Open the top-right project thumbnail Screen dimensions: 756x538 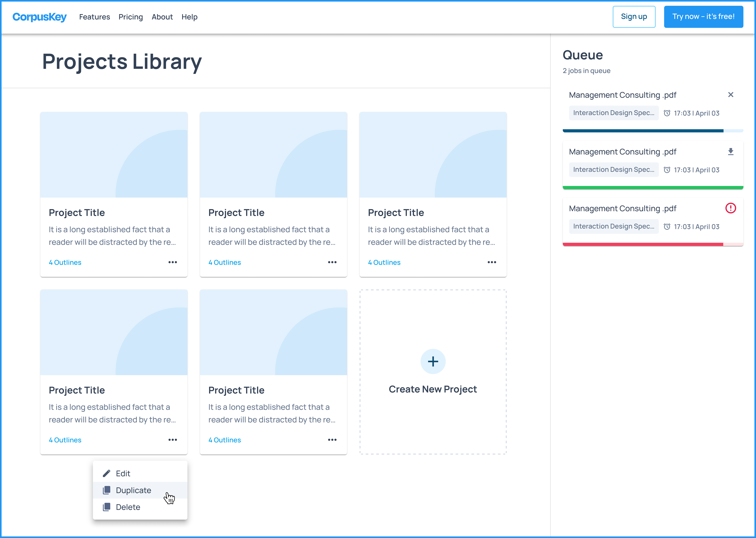[433, 155]
